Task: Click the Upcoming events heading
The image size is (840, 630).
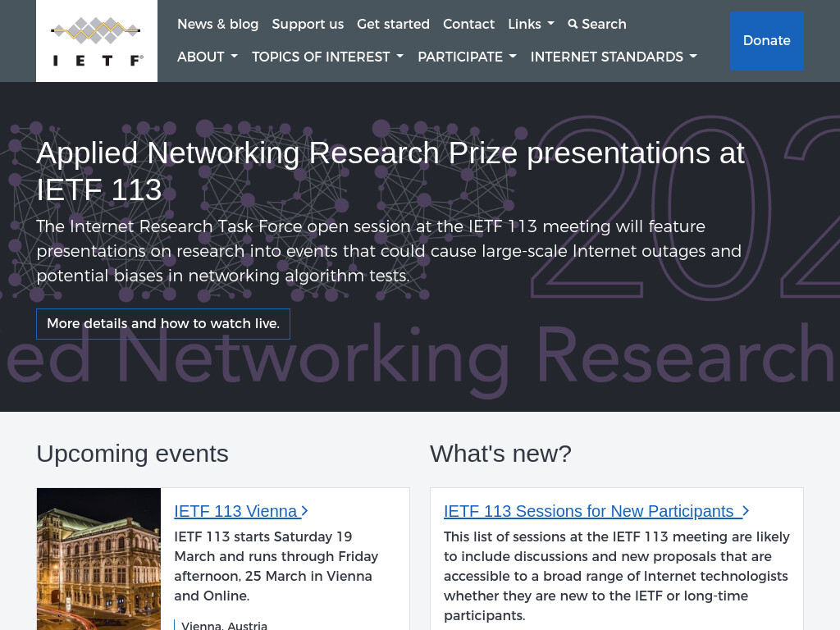Action: point(132,454)
